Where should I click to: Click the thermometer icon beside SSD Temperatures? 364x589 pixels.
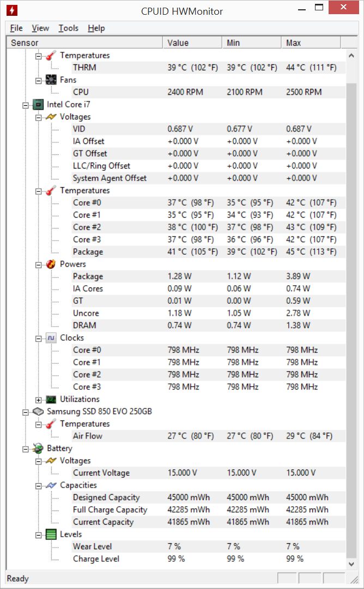[x=51, y=424]
